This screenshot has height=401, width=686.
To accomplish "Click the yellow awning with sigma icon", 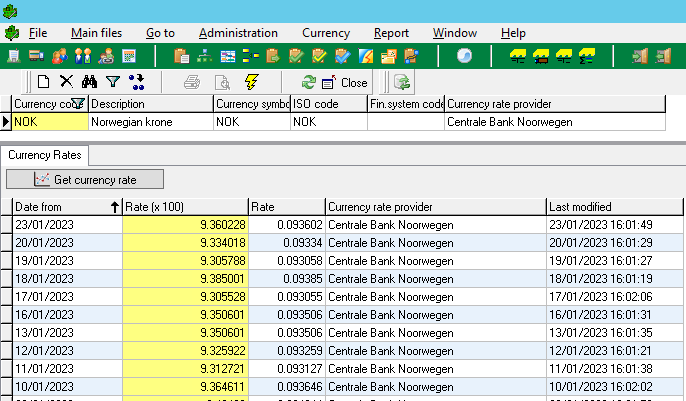I will 586,56.
